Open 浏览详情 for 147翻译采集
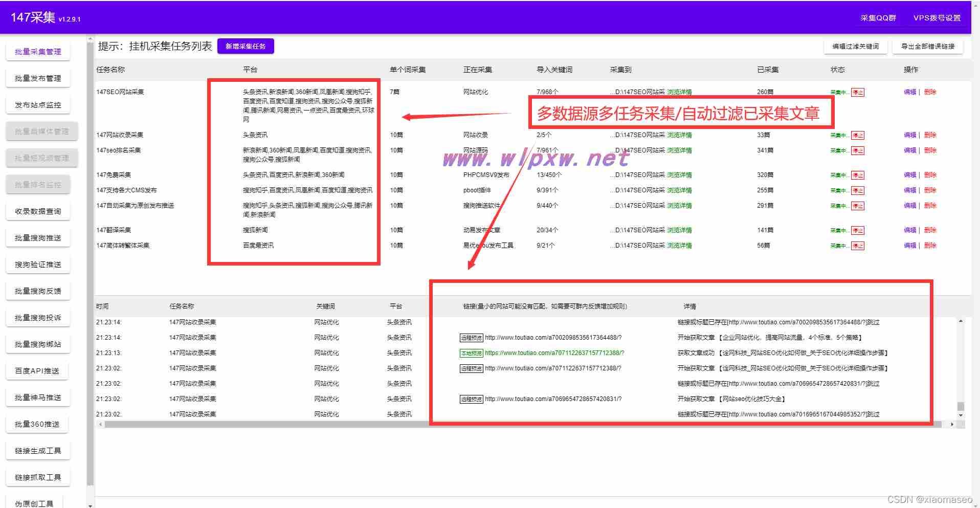Screen dimensions: 980x508 tap(679, 230)
